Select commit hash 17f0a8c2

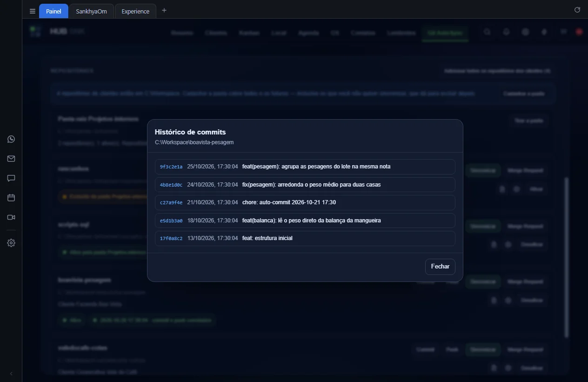(171, 238)
